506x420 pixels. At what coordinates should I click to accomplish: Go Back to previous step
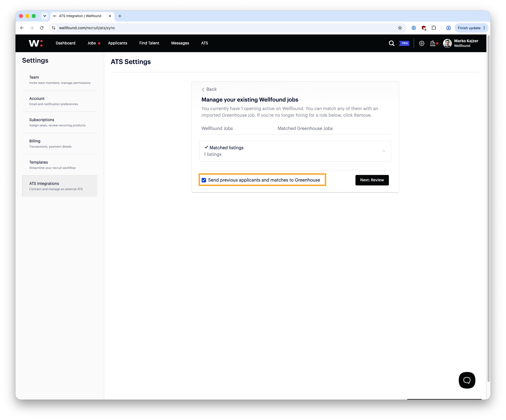[209, 89]
